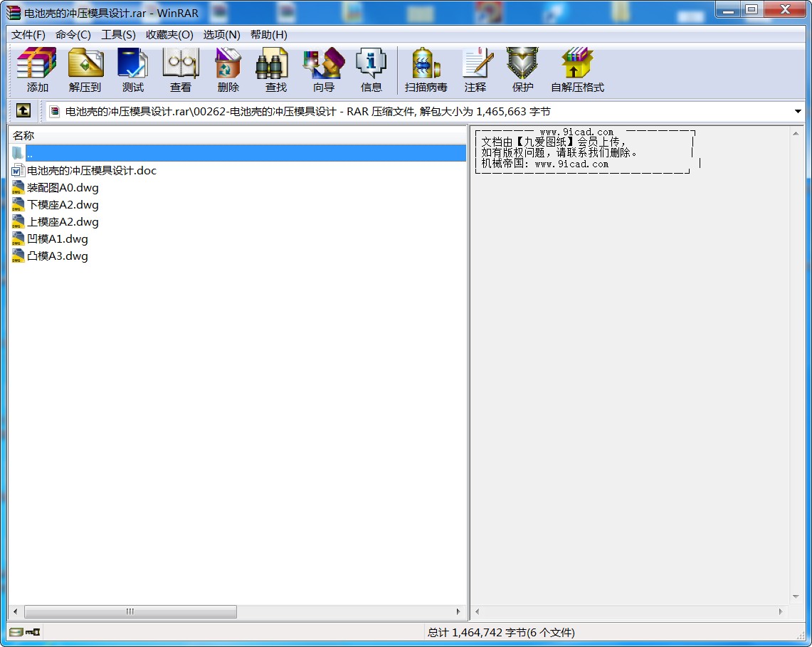Open the 选项(N) menu

click(x=221, y=35)
